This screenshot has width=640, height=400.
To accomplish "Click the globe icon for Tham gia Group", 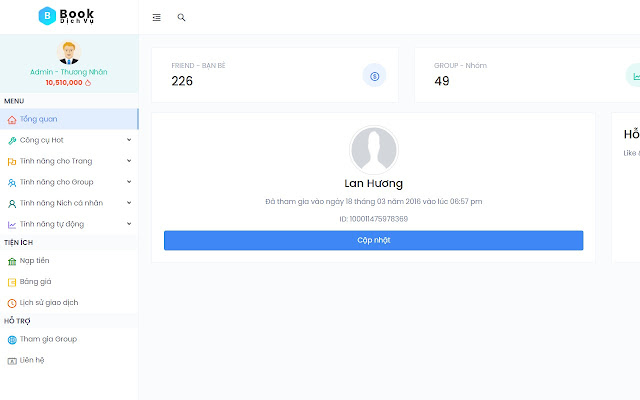I will 12,340.
